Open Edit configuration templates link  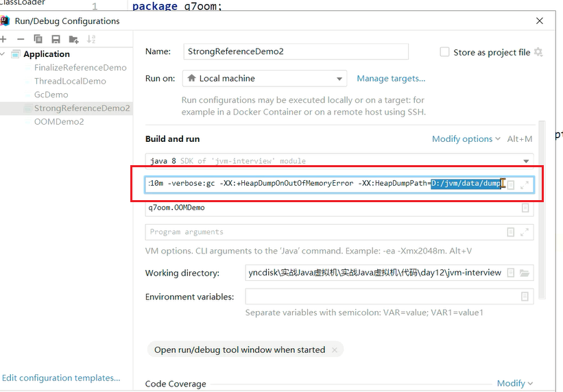pyautogui.click(x=61, y=378)
